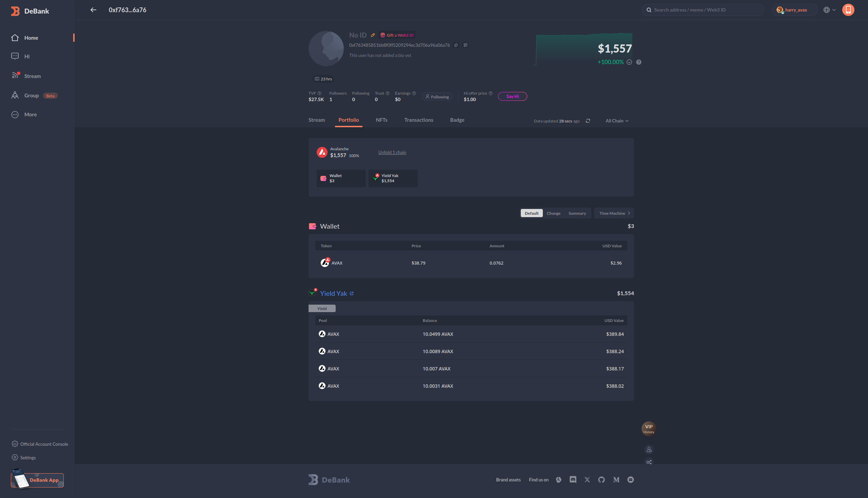The image size is (868, 498).
Task: Click the wallet search icon
Action: click(649, 10)
